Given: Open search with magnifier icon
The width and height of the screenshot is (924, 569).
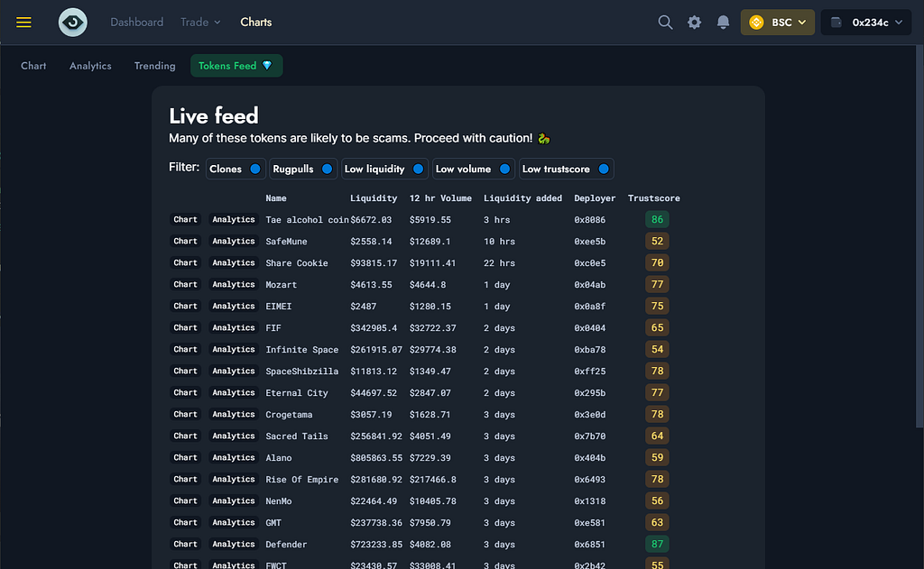Looking at the screenshot, I should [x=665, y=23].
